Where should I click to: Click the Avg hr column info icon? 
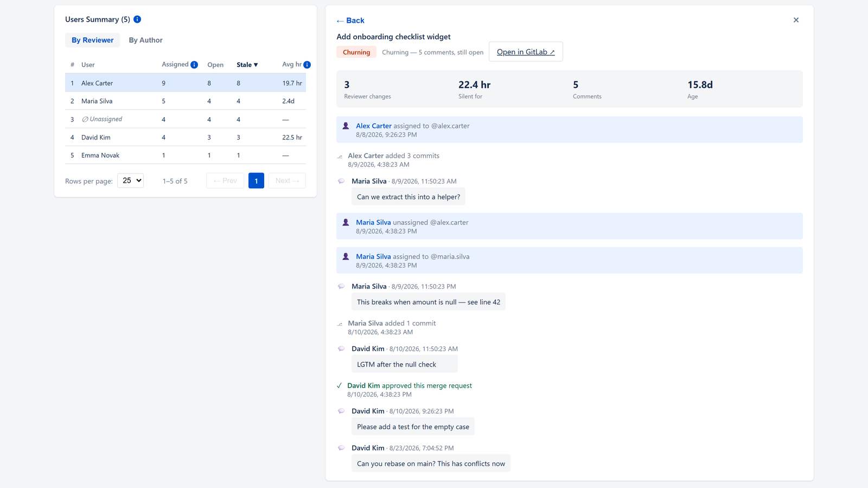click(x=307, y=65)
